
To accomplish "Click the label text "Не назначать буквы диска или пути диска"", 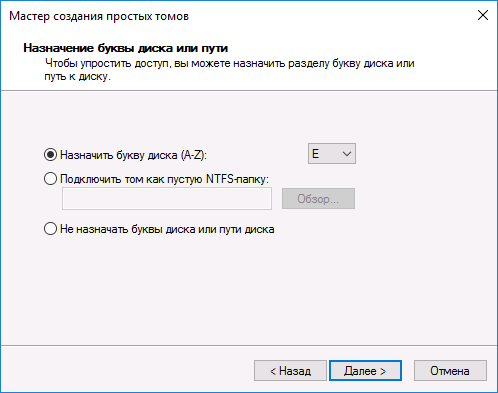I will point(167,229).
